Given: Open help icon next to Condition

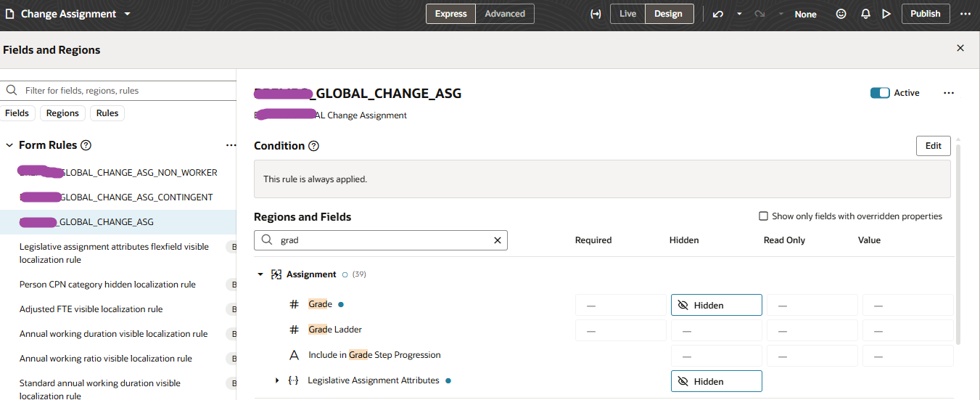Looking at the screenshot, I should click(x=314, y=146).
